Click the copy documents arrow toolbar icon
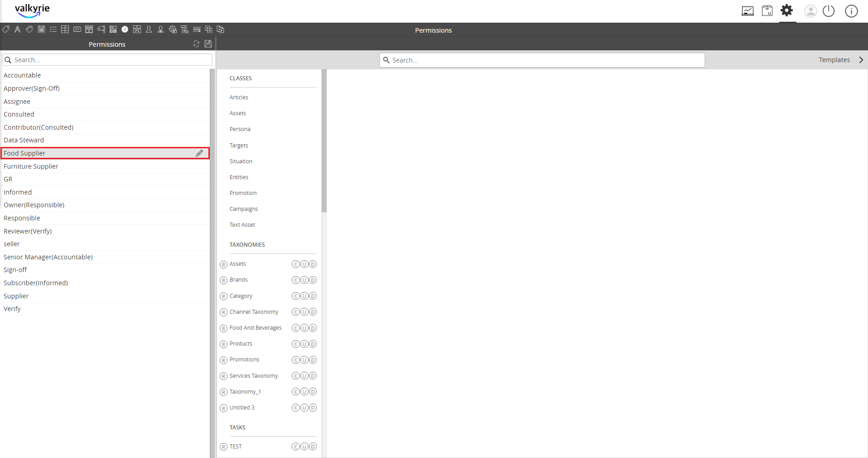 coord(221,29)
